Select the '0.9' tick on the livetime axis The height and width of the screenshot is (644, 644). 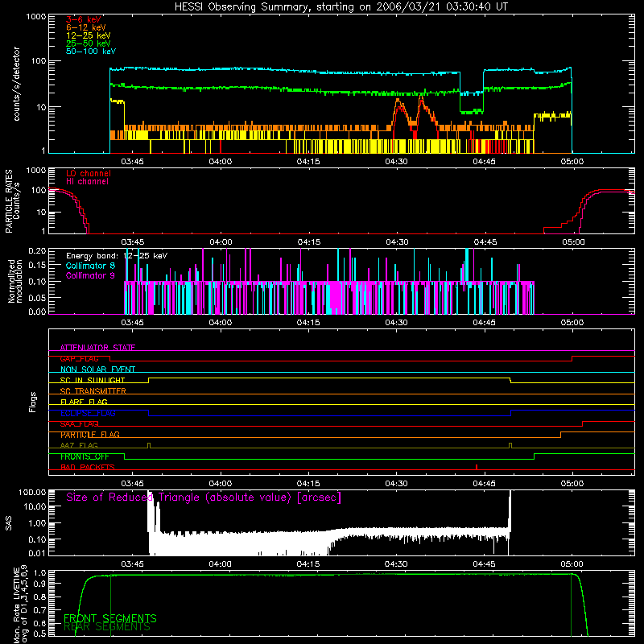click(41, 584)
